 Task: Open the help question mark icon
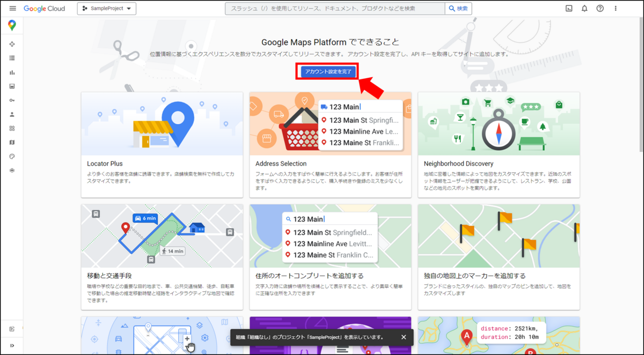pos(600,9)
